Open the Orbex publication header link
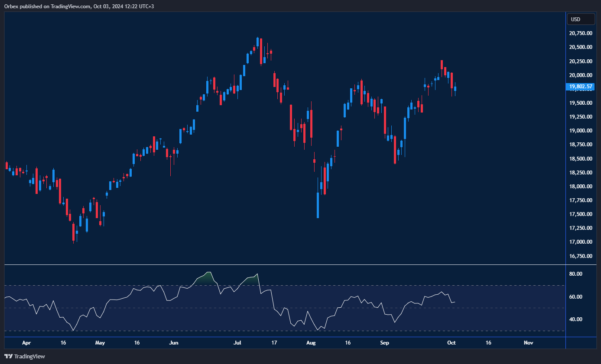Viewport: 601px width, 364px height. pos(78,6)
